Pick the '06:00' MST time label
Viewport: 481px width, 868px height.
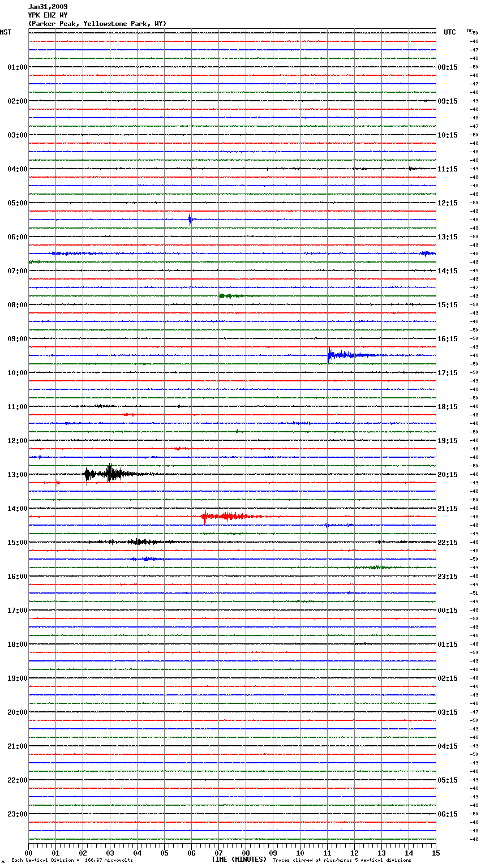[x=17, y=237]
